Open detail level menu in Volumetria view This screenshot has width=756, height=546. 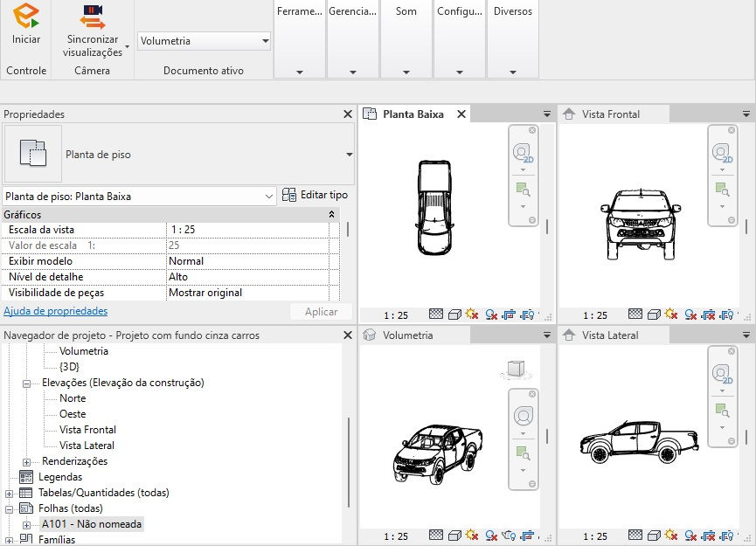point(436,535)
